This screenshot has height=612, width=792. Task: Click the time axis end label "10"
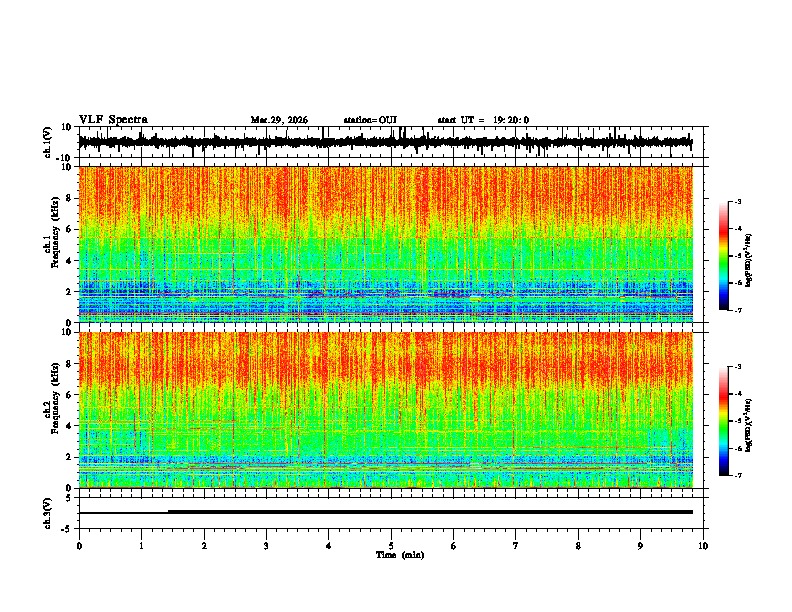703,546
